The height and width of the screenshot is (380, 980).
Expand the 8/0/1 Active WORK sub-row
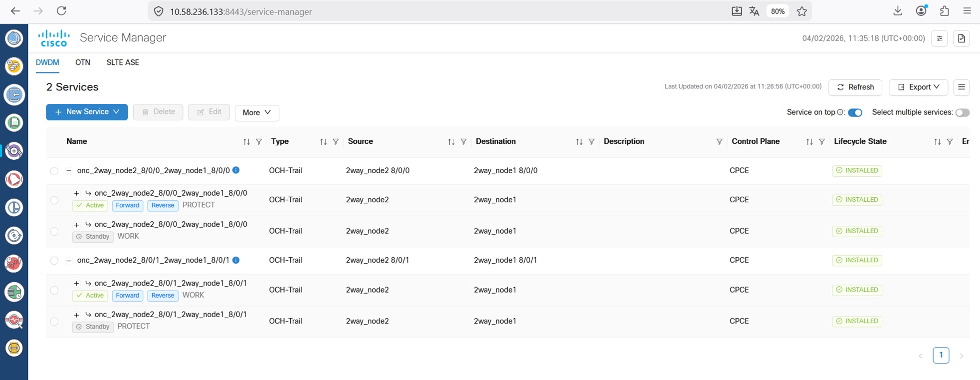76,283
